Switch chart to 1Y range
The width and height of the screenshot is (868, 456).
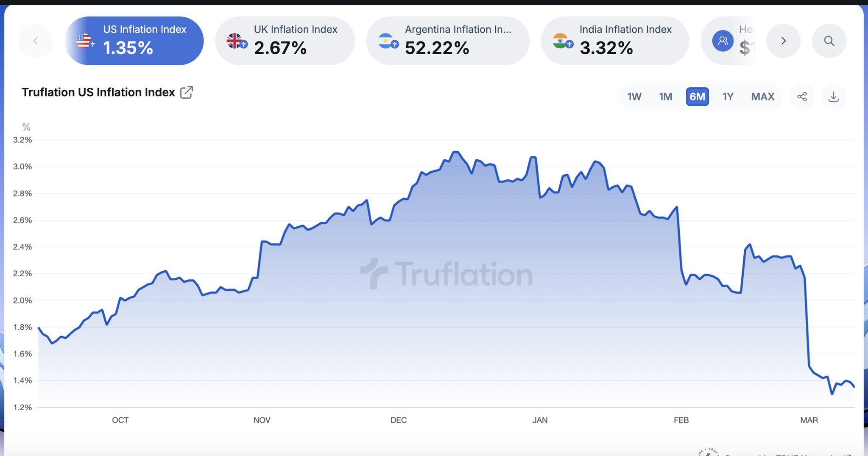click(728, 97)
